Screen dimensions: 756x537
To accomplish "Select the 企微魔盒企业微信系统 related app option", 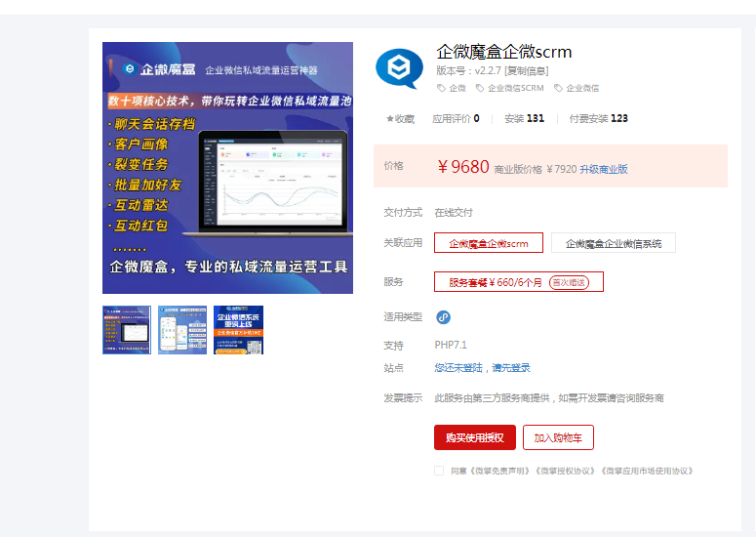I will point(613,243).
